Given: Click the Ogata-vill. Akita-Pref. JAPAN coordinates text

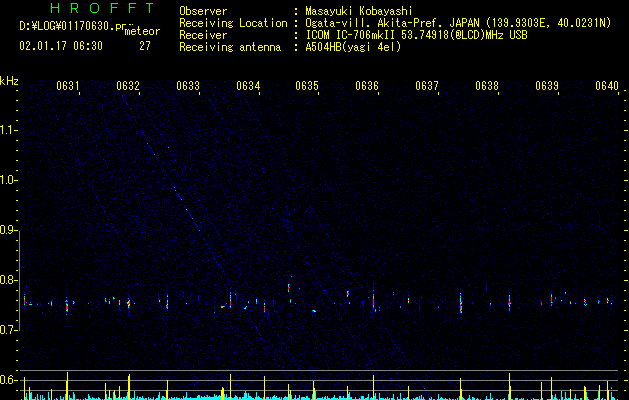Looking at the screenshot, I should pos(458,23).
